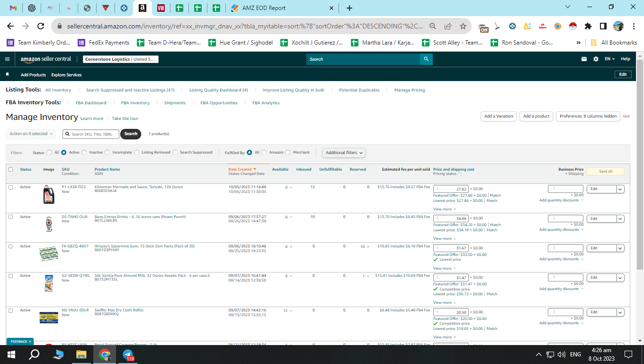Close the Feedback widget with the X

30,341
